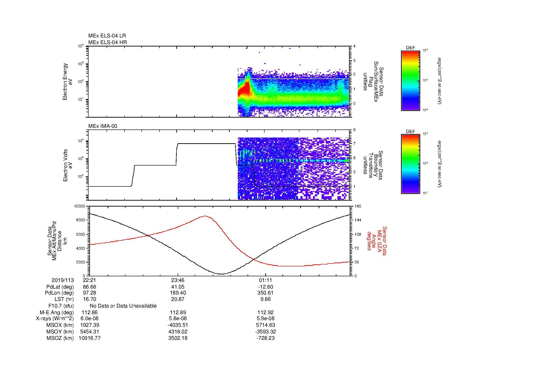Click the 'PdLat (deg)' row label
The width and height of the screenshot is (555, 392).
click(x=60, y=287)
